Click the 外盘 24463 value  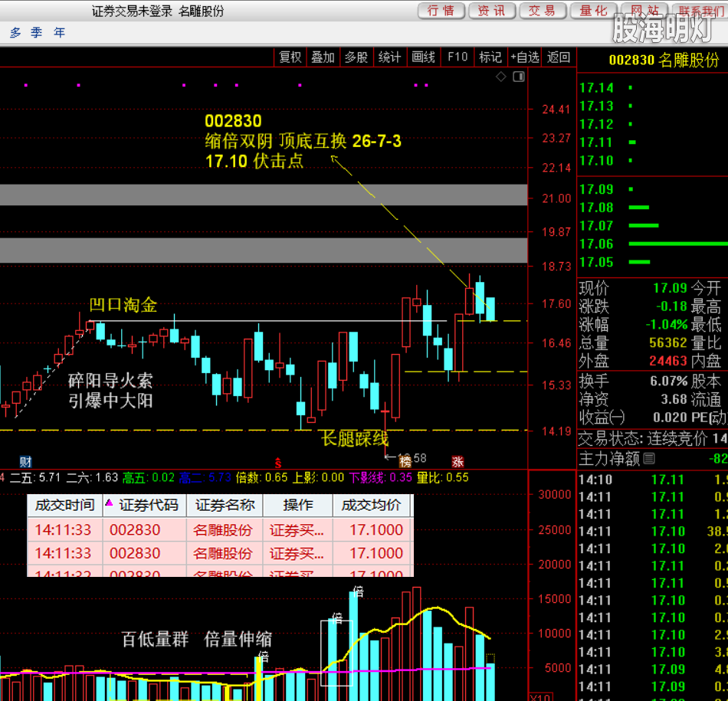coord(668,361)
